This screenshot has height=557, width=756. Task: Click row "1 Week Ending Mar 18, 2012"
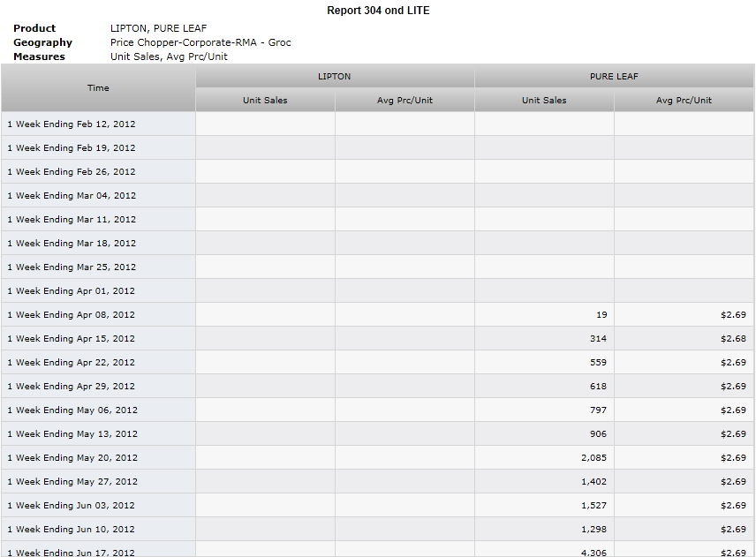[377, 244]
